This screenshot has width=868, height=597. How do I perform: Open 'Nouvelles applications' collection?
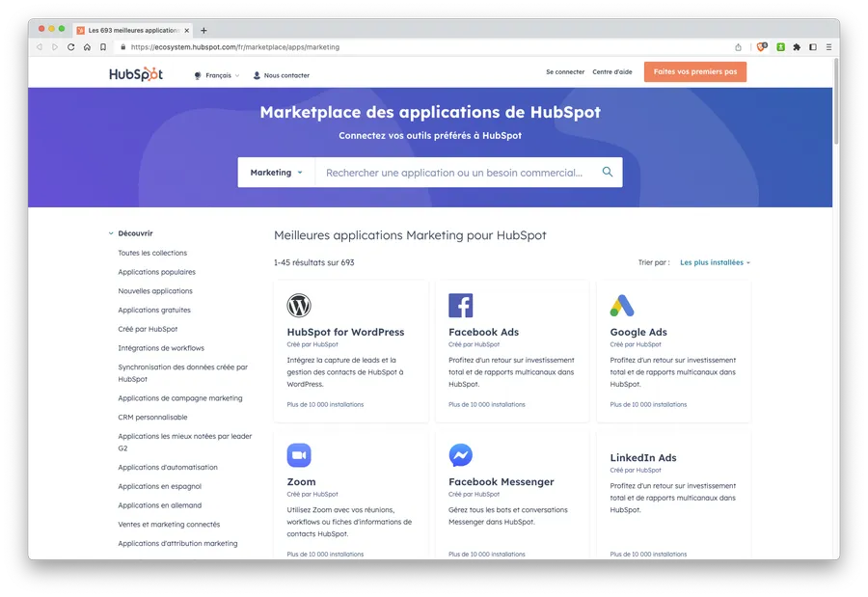[155, 291]
